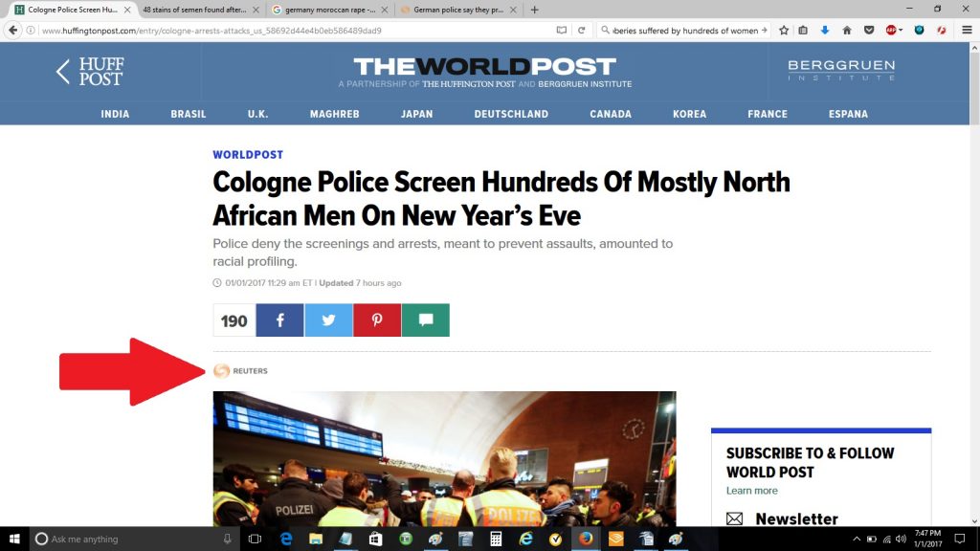Screen dimensions: 980x551
Task: Open the article's police photo
Action: (444, 458)
